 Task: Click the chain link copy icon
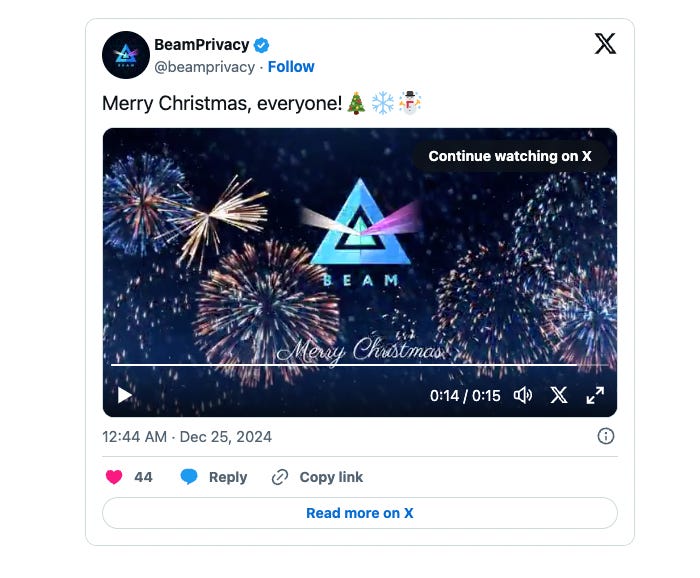pyautogui.click(x=280, y=477)
